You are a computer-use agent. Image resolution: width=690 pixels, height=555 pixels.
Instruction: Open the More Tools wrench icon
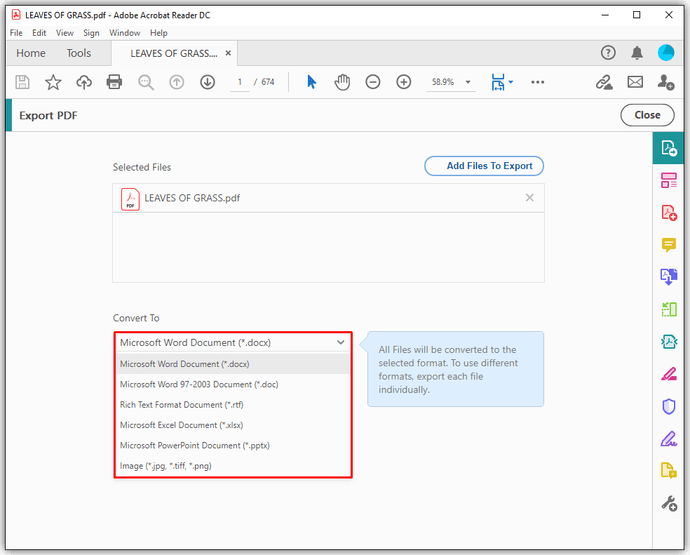pos(668,503)
